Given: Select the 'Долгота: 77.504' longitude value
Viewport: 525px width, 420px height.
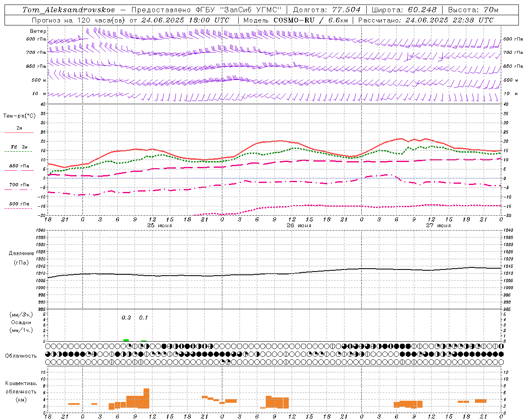Looking at the screenshot, I should point(326,10).
